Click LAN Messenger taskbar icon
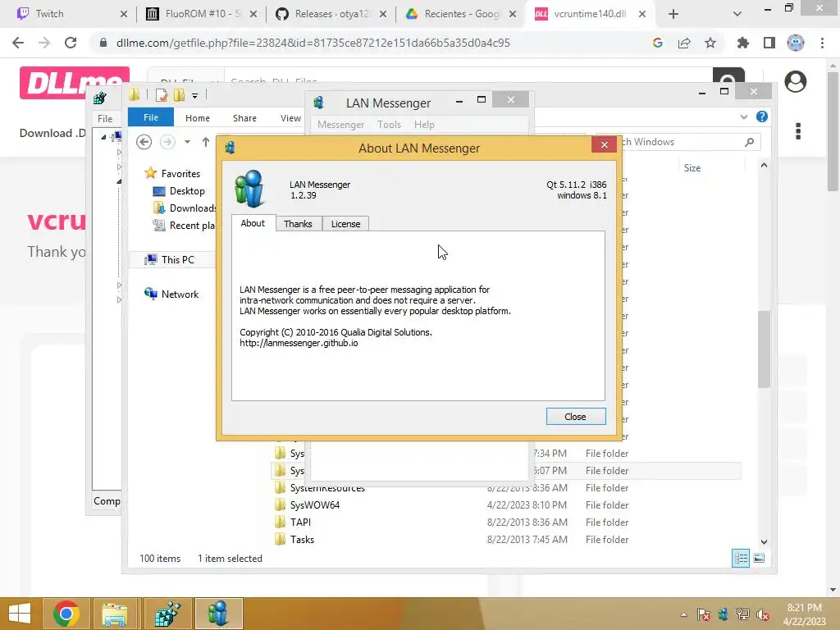 click(x=218, y=614)
